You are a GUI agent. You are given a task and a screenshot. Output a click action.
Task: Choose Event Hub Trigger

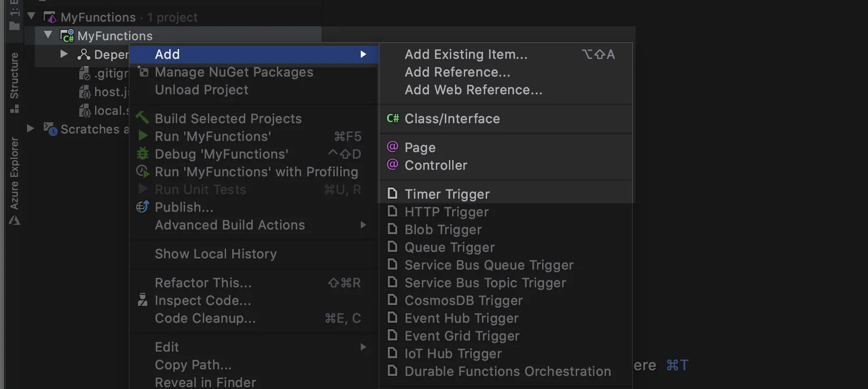[506, 318]
